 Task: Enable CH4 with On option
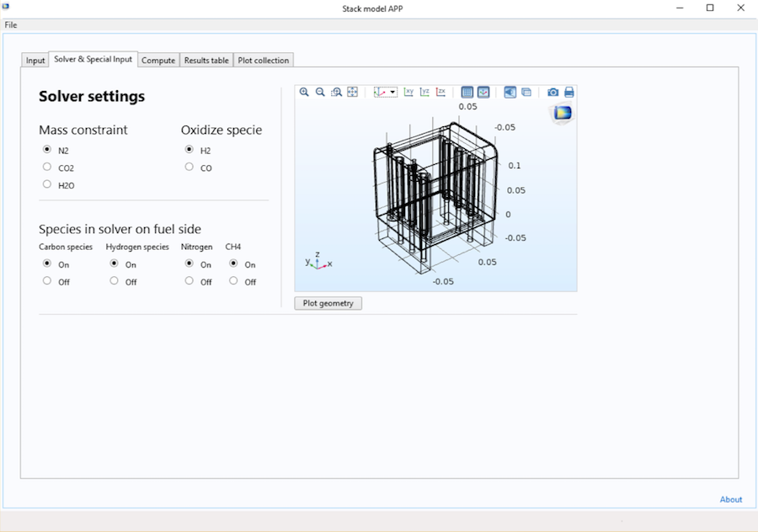coord(233,263)
